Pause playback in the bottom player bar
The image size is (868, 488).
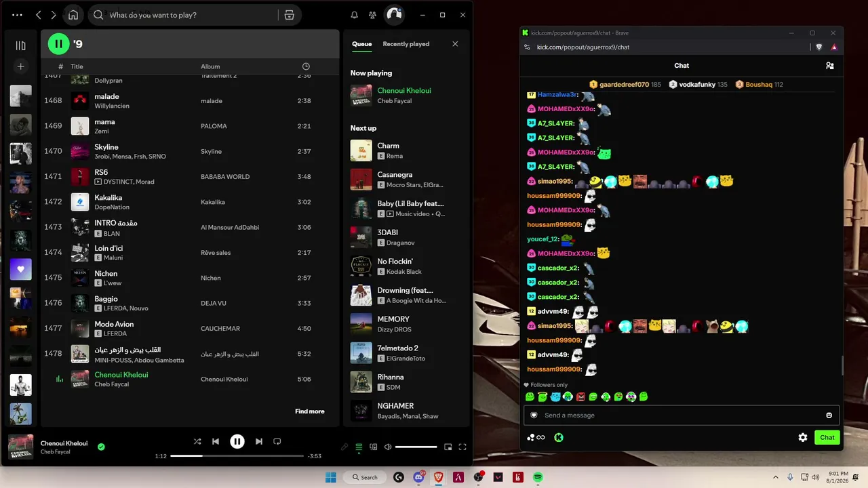(237, 441)
